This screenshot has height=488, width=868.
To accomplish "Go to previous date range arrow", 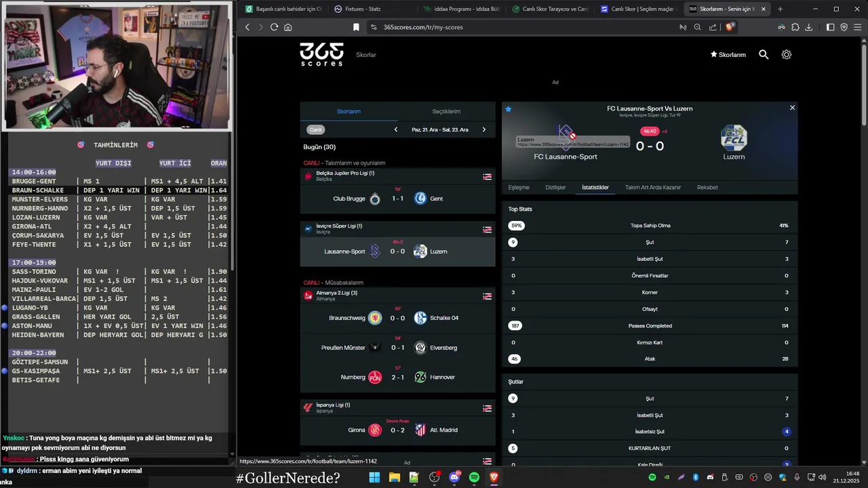I will (x=396, y=129).
